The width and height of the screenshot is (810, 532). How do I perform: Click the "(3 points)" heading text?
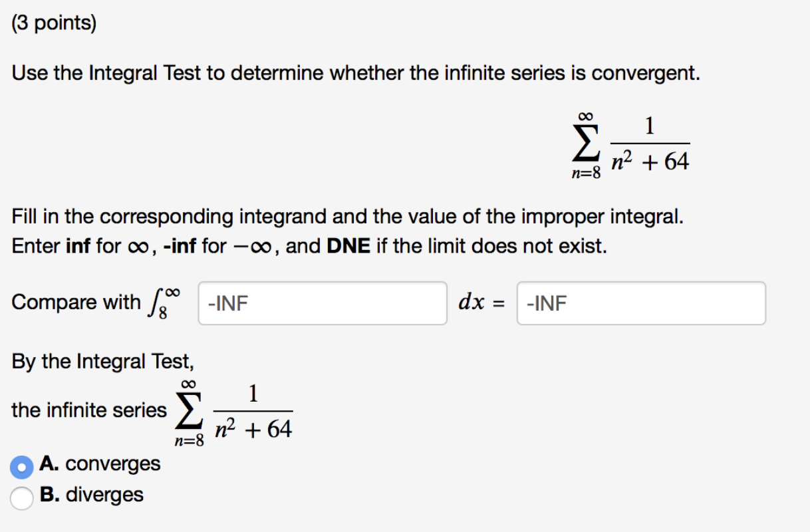(54, 24)
